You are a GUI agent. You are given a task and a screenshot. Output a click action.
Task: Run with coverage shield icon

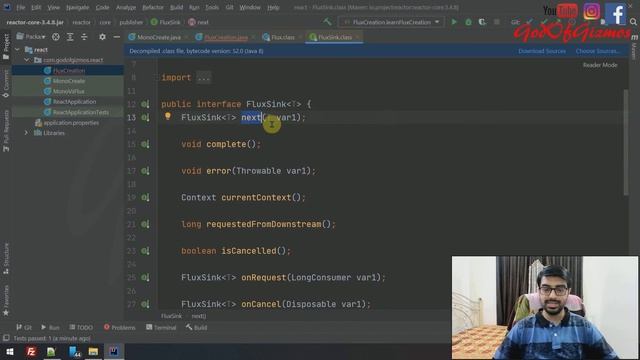[x=482, y=22]
